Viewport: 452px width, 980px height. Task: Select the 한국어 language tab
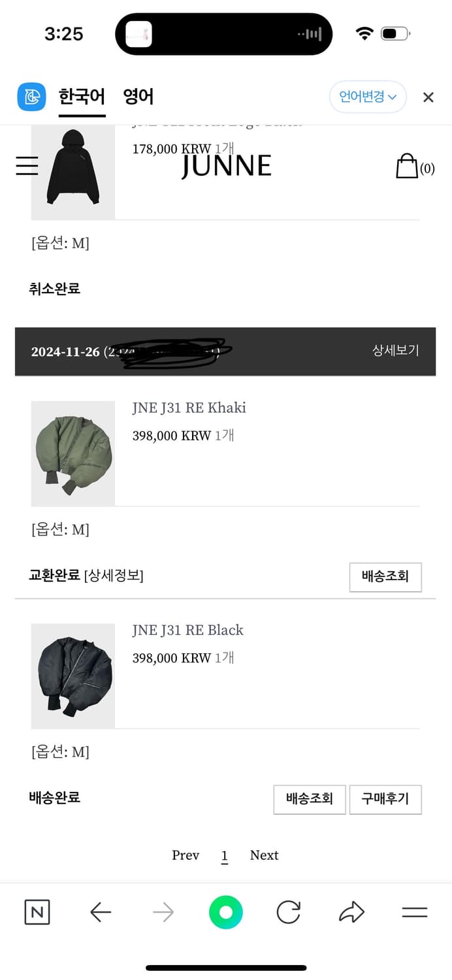pyautogui.click(x=82, y=96)
